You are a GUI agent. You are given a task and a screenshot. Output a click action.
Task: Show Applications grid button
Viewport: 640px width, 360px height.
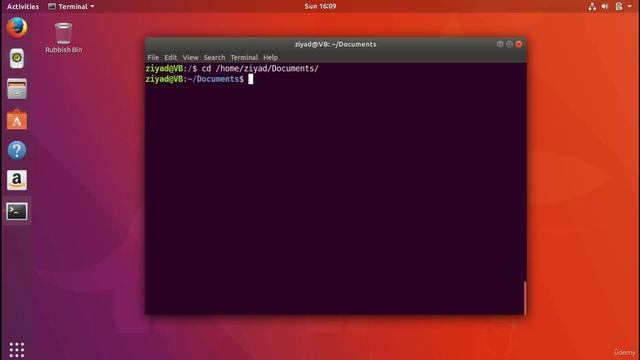tap(17, 350)
